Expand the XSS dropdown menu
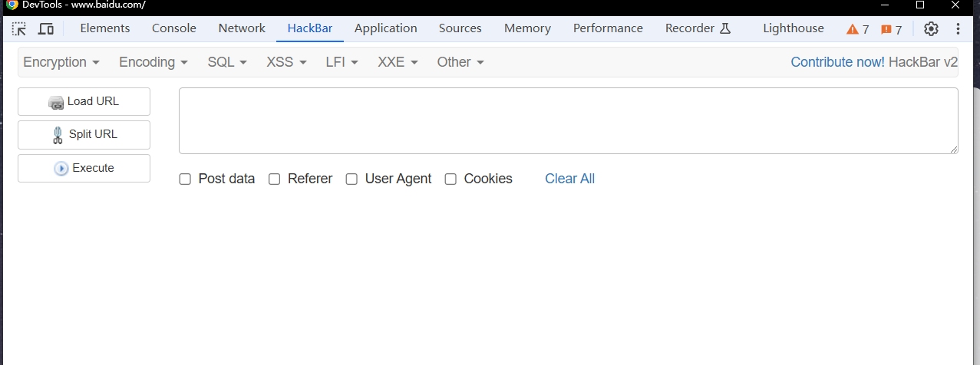This screenshot has width=980, height=365. click(x=286, y=62)
